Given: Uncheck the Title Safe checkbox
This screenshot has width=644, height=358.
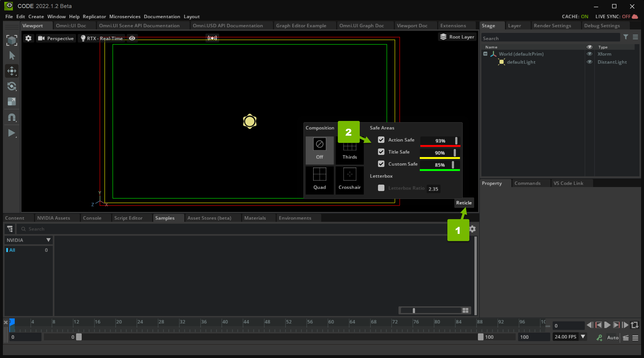Looking at the screenshot, I should click(x=381, y=152).
